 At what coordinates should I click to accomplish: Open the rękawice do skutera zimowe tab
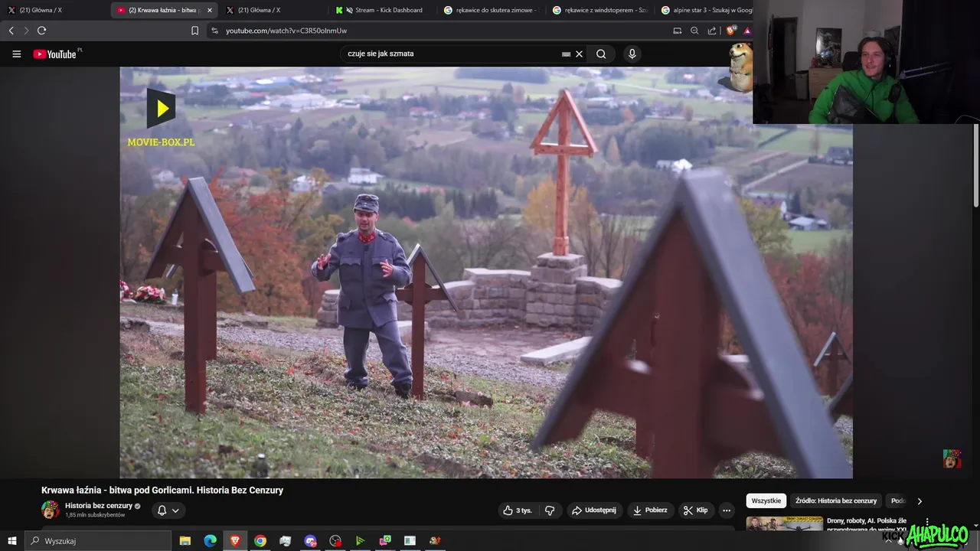click(492, 10)
